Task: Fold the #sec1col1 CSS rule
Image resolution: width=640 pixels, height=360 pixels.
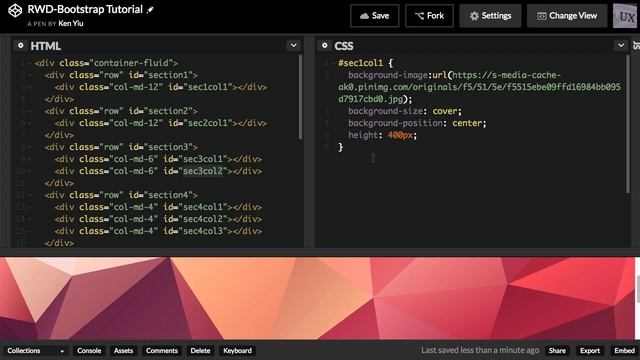Action: click(333, 63)
